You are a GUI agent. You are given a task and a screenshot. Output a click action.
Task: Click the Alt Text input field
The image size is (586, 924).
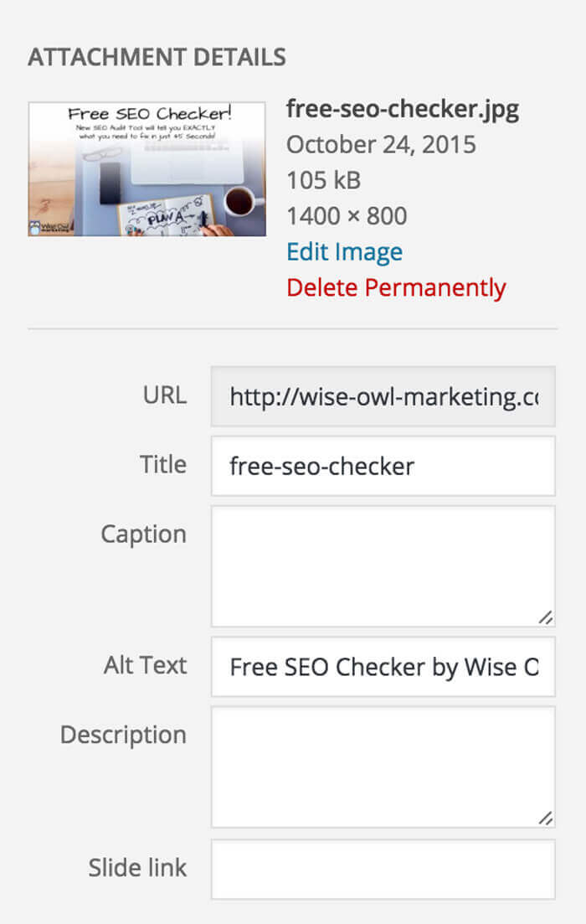[x=383, y=667]
